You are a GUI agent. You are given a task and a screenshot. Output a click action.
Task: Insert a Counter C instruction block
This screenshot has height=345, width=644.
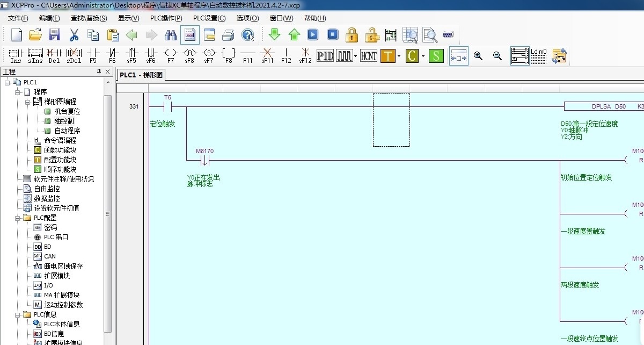pos(411,55)
